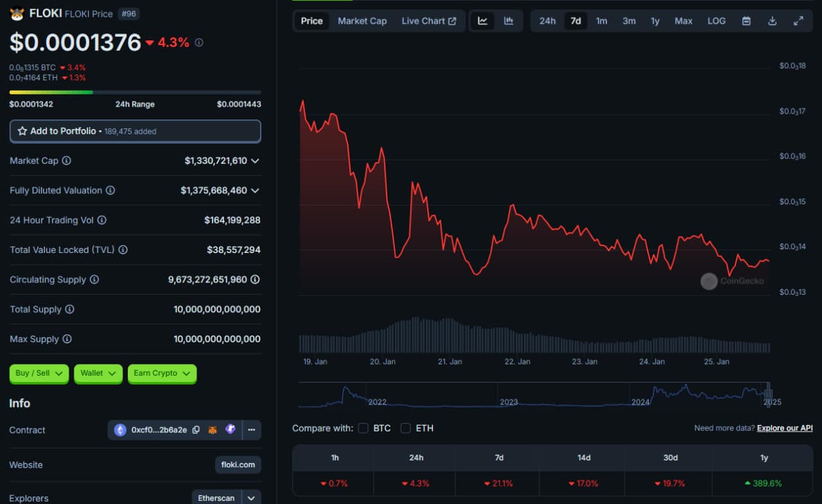The image size is (822, 504).
Task: Toggle the BTC compare checkbox
Action: pyautogui.click(x=363, y=428)
